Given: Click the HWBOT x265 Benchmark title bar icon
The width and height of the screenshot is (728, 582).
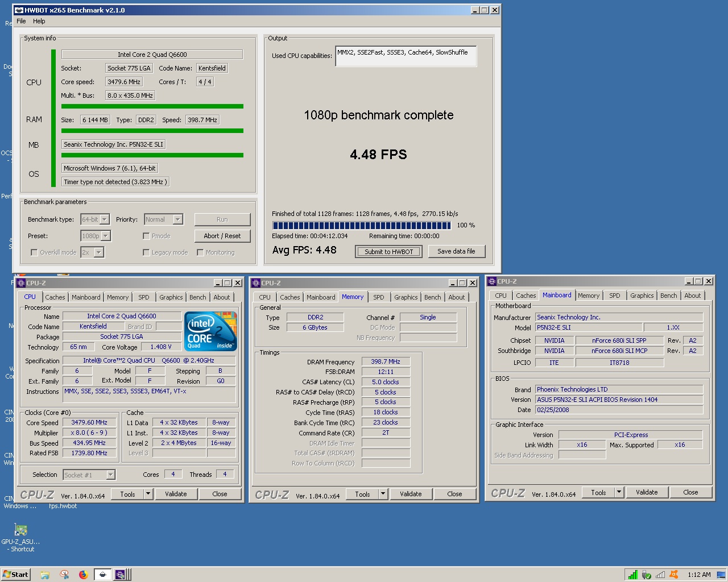Looking at the screenshot, I should click(19, 10).
